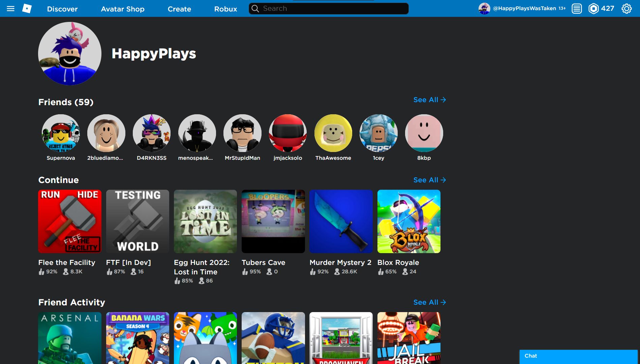The width and height of the screenshot is (640, 364).
Task: Open D4RKN3SS friend avatar
Action: pyautogui.click(x=152, y=133)
